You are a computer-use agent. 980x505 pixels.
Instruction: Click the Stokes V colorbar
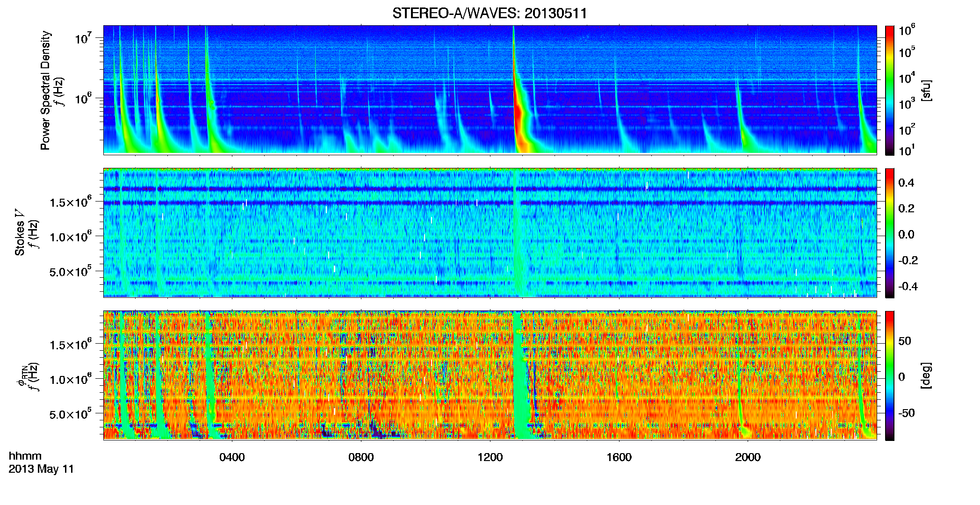coord(890,233)
